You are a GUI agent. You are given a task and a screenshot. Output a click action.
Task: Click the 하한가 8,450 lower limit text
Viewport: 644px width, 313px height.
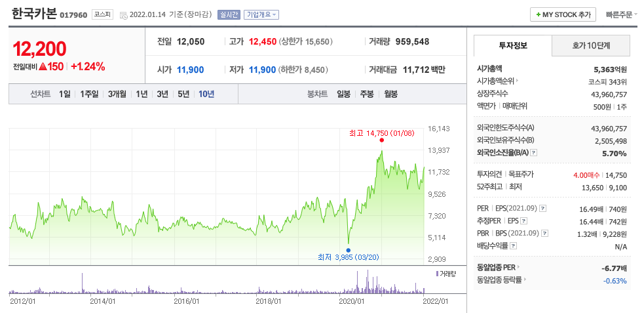[303, 70]
